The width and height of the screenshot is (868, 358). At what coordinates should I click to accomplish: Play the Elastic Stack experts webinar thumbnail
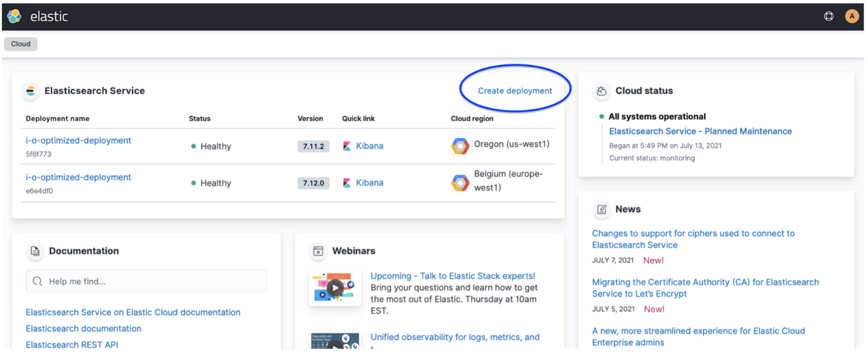pyautogui.click(x=335, y=288)
